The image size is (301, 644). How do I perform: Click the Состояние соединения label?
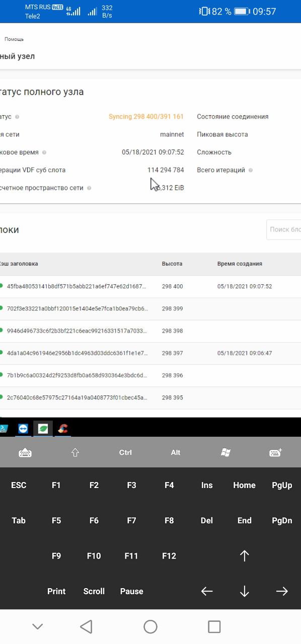point(233,117)
